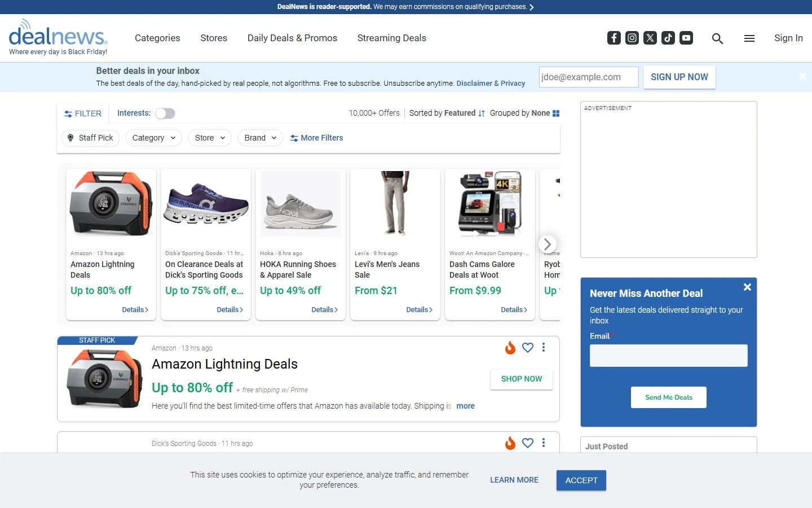Click flame icon on Dick's Sporting Goods deal
The height and width of the screenshot is (508, 812).
click(x=510, y=443)
